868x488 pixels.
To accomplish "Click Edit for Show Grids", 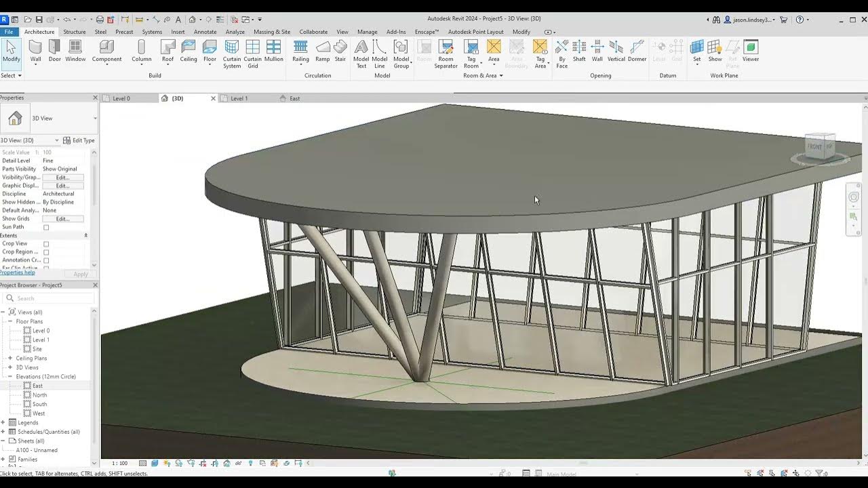I will [62, 219].
